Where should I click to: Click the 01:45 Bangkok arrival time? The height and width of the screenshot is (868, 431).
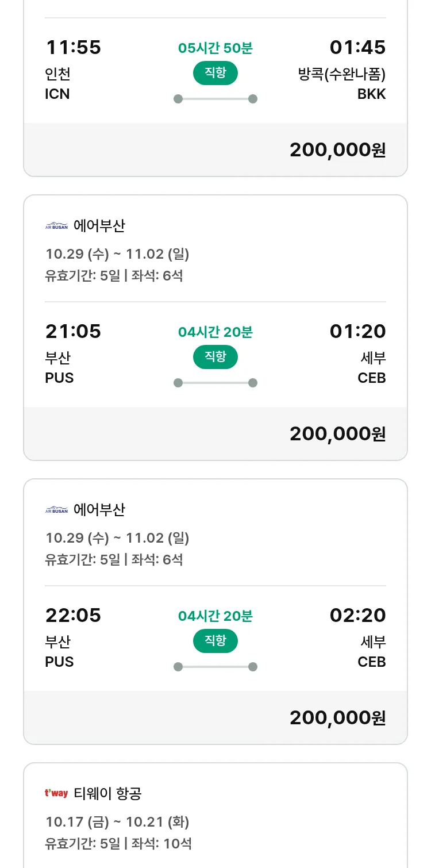point(357,48)
